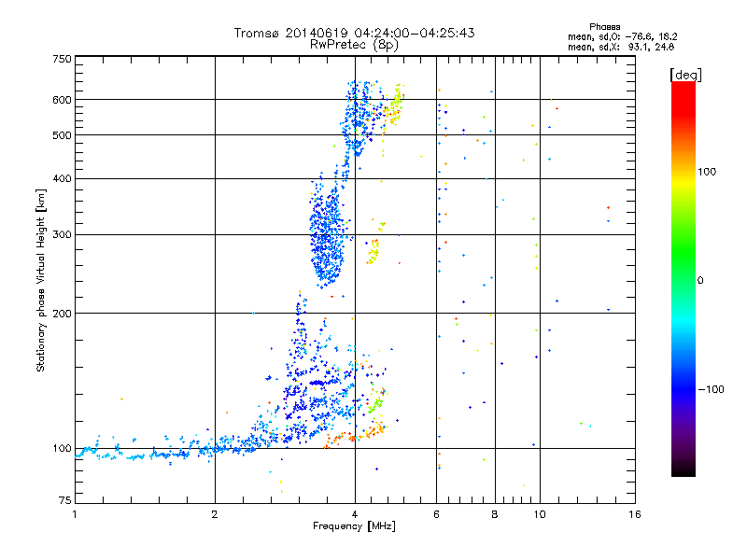This screenshot has width=747, height=560.
Task: Click the y-axis tick label '600'
Action: 62,100
